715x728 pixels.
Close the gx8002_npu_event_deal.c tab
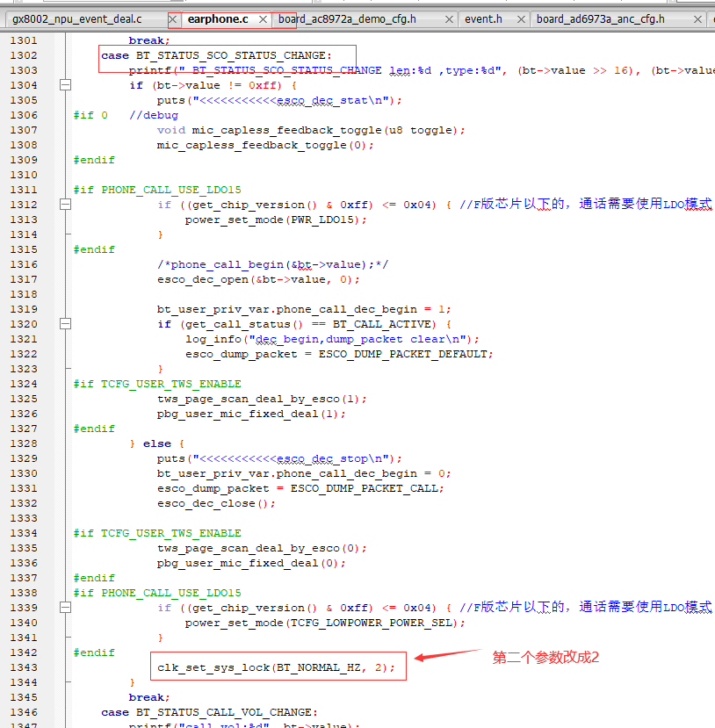pos(173,19)
